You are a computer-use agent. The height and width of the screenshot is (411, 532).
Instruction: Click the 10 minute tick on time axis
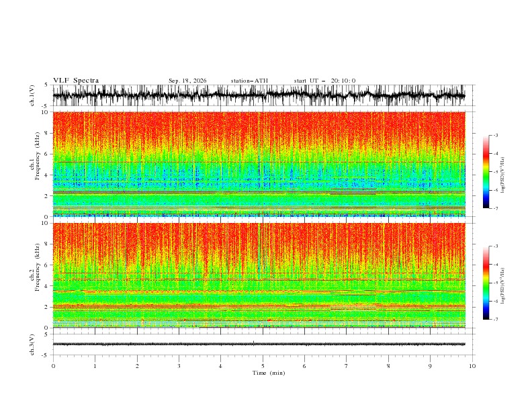[472, 366]
